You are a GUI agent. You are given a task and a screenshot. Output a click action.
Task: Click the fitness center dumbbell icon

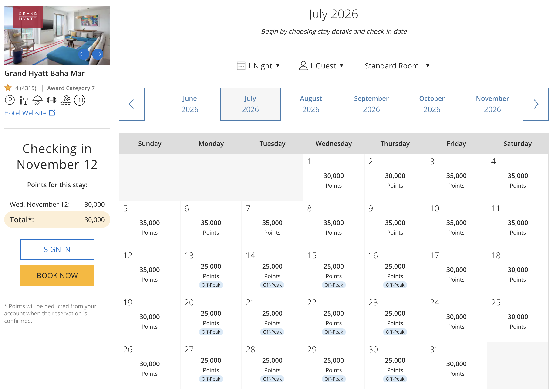pos(51,100)
